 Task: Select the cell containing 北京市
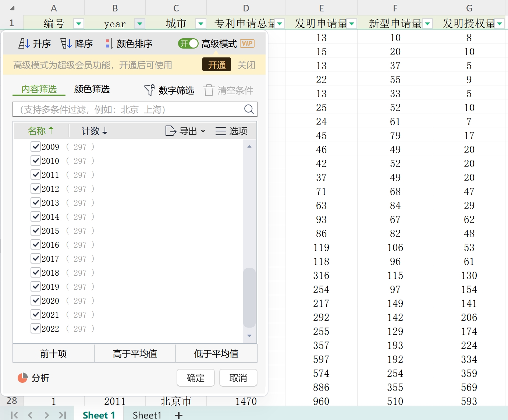(x=176, y=401)
